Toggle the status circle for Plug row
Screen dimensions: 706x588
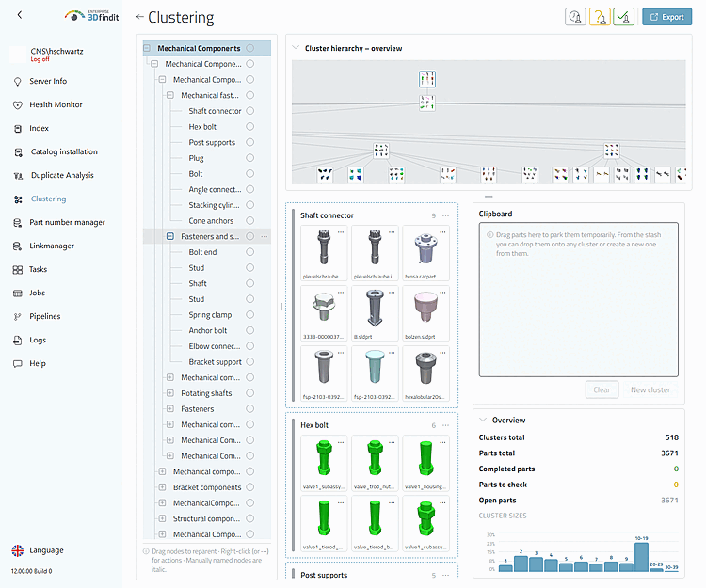pos(250,158)
